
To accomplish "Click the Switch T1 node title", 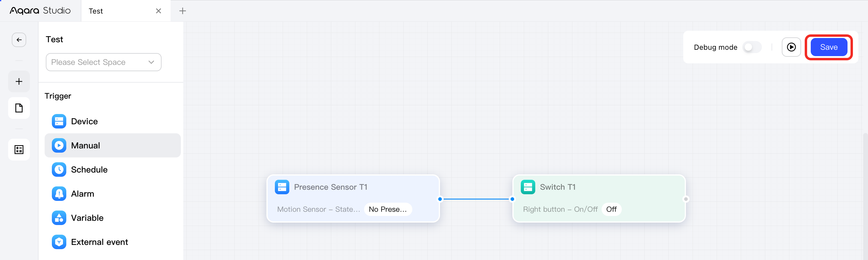I will (x=558, y=187).
